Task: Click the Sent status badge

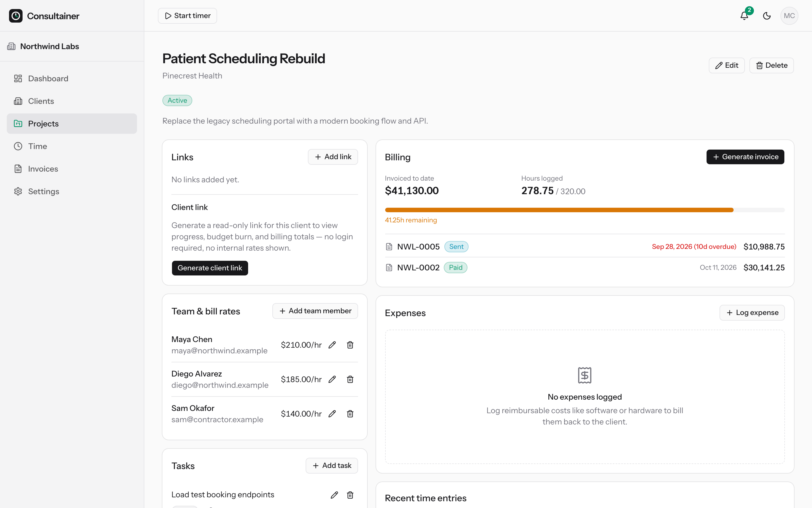Action: (456, 247)
